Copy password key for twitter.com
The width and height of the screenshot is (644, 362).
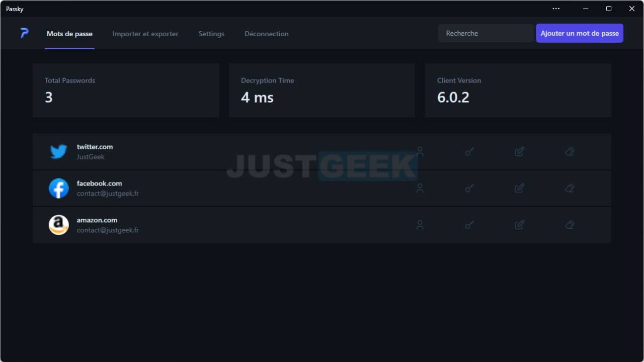tap(469, 151)
